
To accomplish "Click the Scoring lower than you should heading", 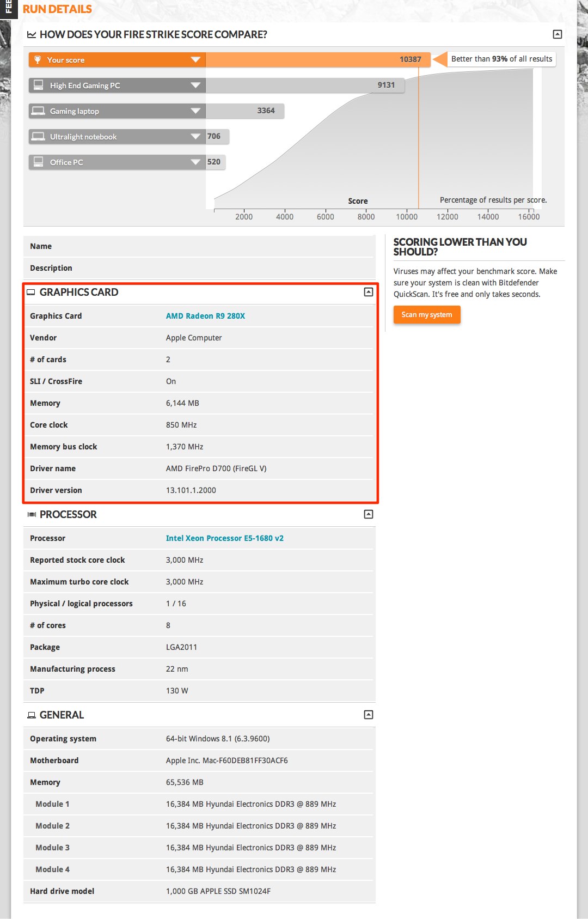I will coord(460,247).
